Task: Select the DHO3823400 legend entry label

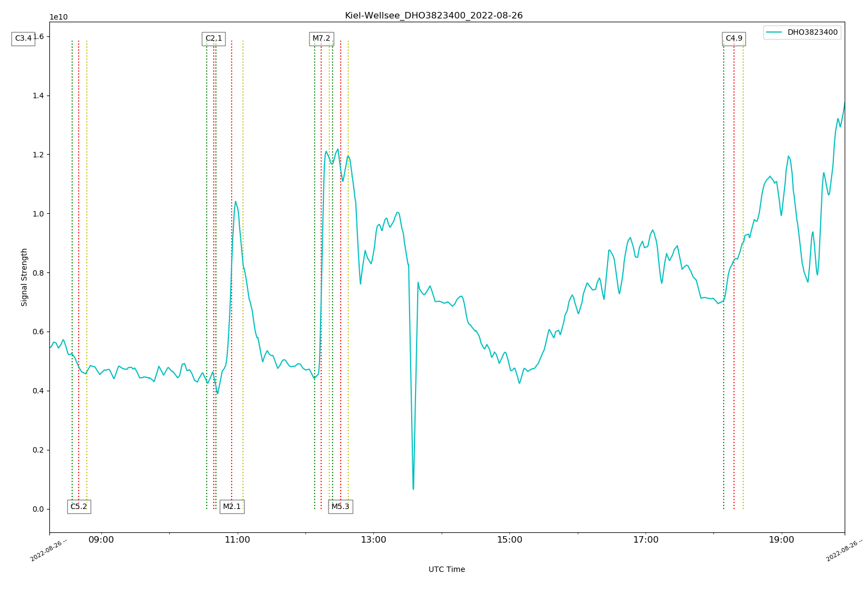Action: point(812,33)
